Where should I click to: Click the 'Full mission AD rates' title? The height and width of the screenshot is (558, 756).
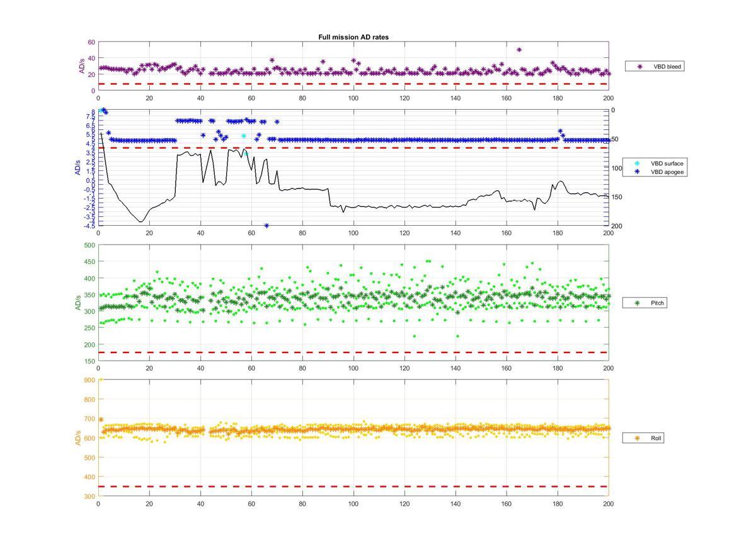coord(353,37)
